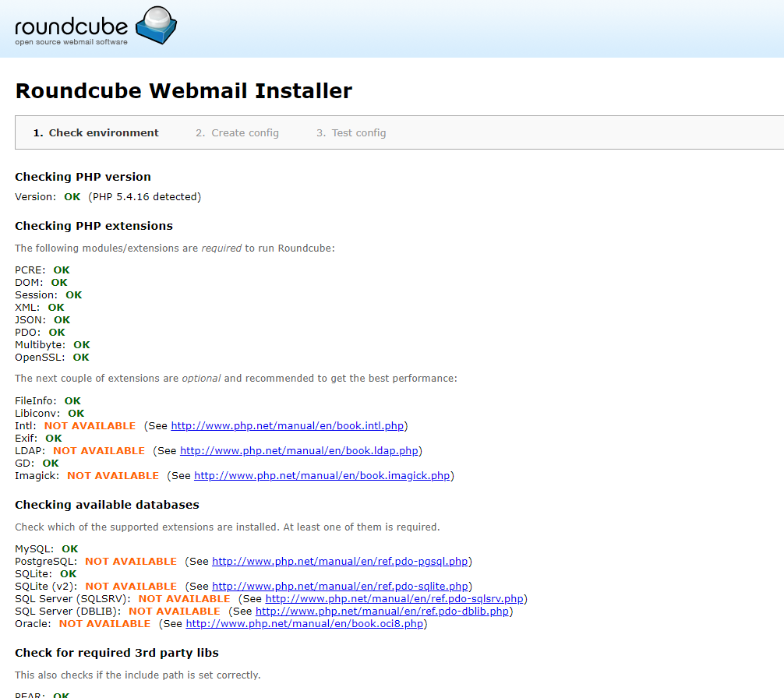Click the Roundcube Webmail Installer heading
This screenshot has height=698, width=784.
[x=184, y=91]
